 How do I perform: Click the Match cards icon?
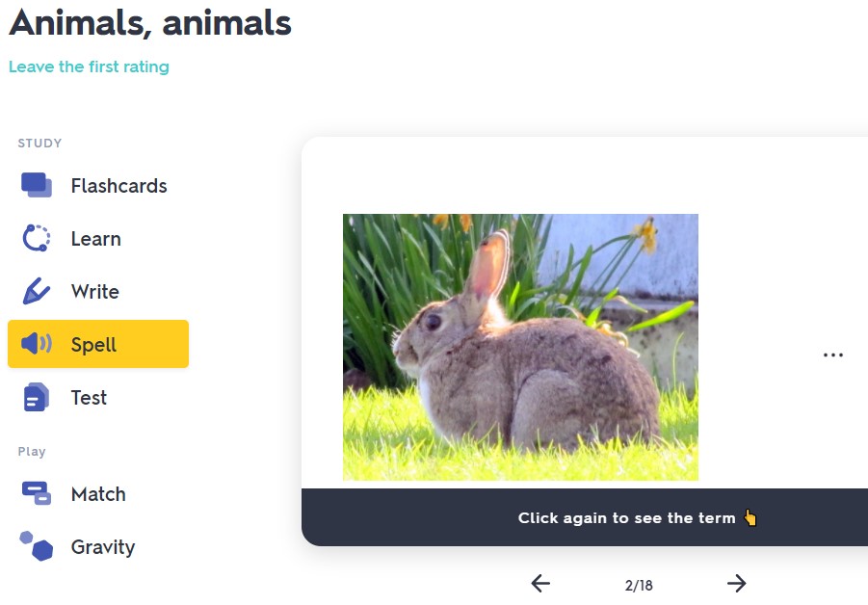pyautogui.click(x=37, y=493)
